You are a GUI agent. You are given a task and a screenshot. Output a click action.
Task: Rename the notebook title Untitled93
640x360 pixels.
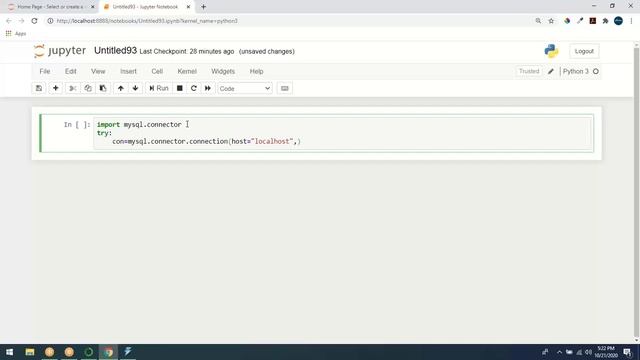pos(116,51)
